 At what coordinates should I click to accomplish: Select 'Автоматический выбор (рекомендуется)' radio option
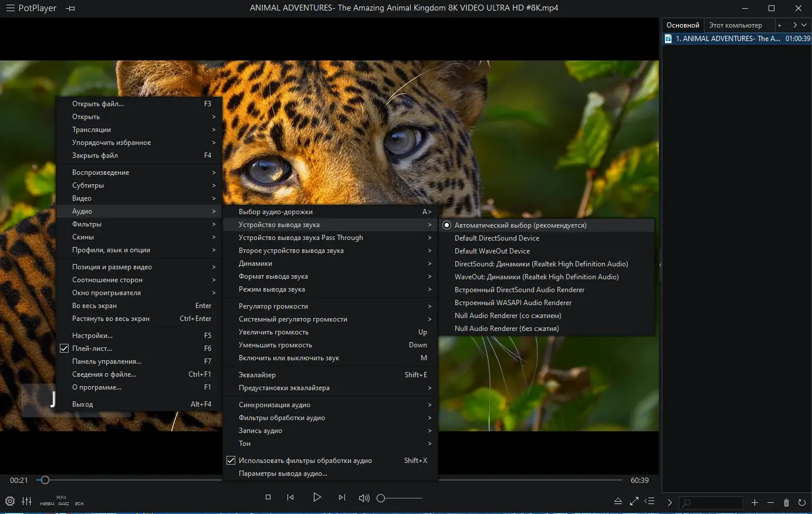coord(520,225)
